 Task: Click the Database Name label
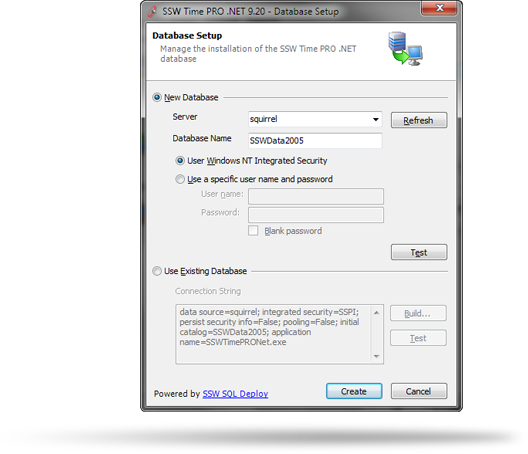tap(202, 138)
